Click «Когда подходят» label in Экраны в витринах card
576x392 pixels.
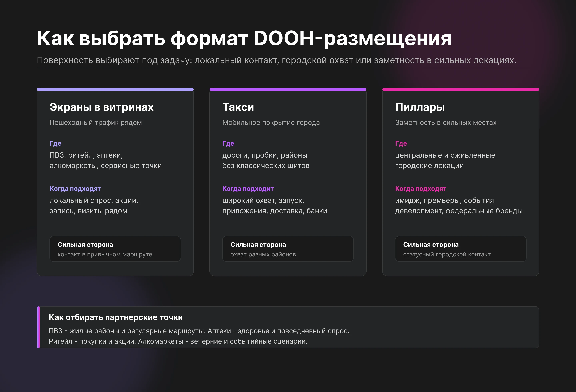click(75, 189)
